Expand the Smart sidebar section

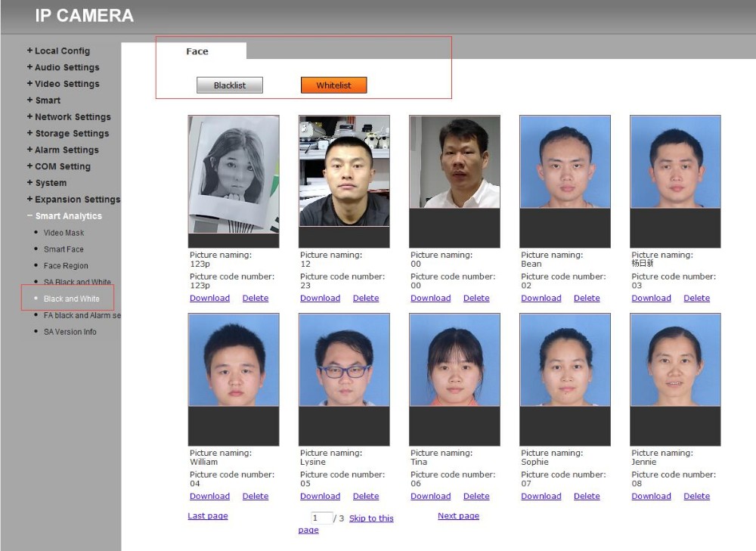[x=44, y=101]
